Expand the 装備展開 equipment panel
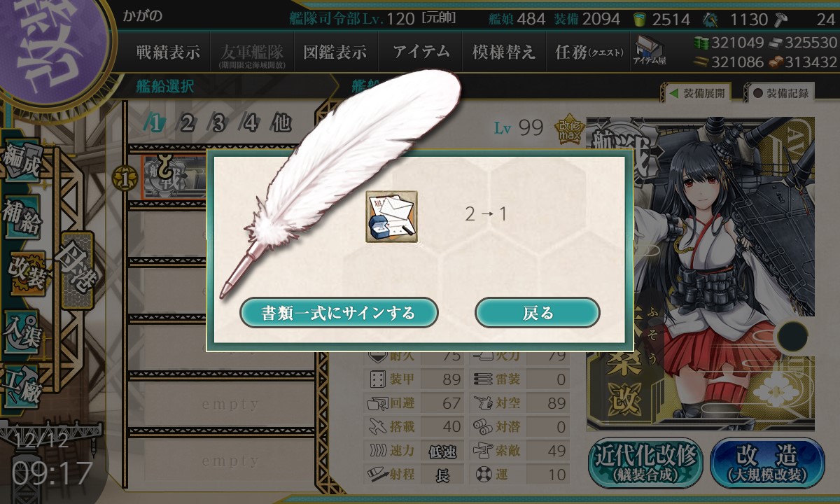840x504 pixels. coord(697,92)
